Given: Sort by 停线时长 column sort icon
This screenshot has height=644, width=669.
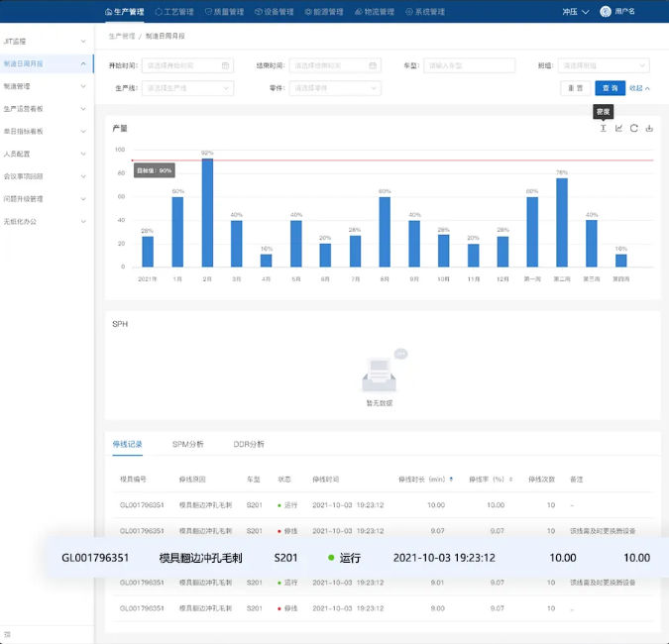Looking at the screenshot, I should point(452,479).
